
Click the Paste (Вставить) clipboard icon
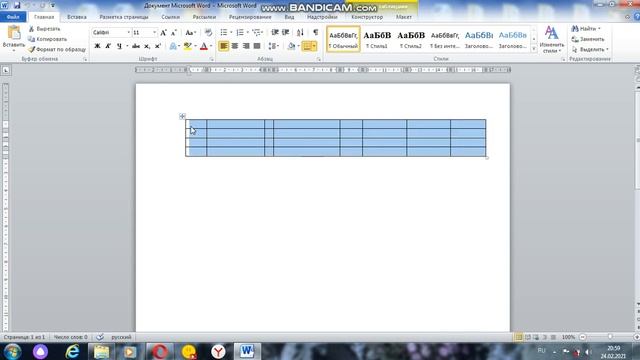click(14, 33)
